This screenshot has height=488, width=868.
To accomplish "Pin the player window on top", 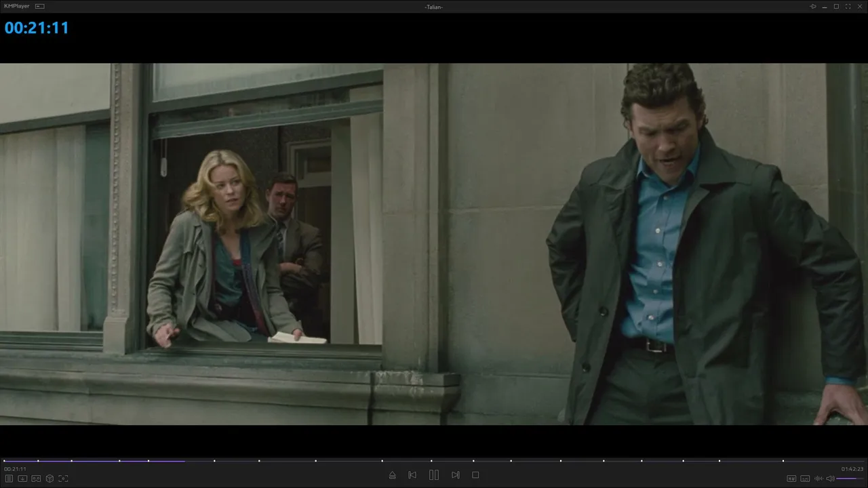I will pos(813,6).
